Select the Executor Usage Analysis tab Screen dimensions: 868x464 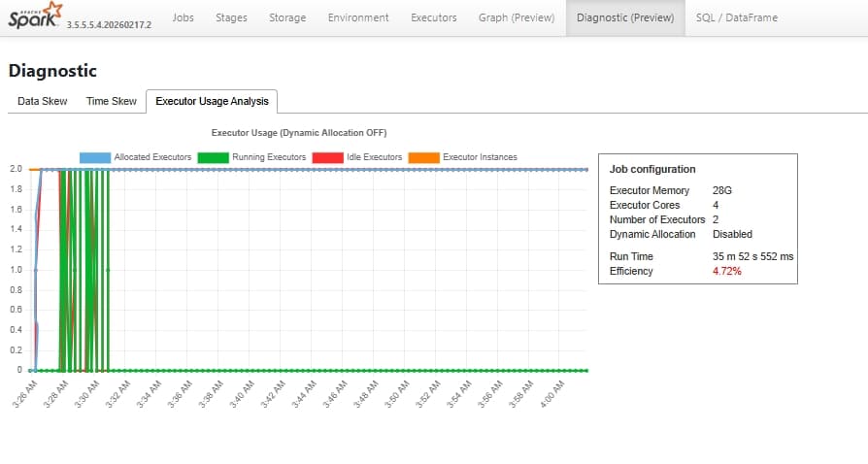click(x=212, y=101)
